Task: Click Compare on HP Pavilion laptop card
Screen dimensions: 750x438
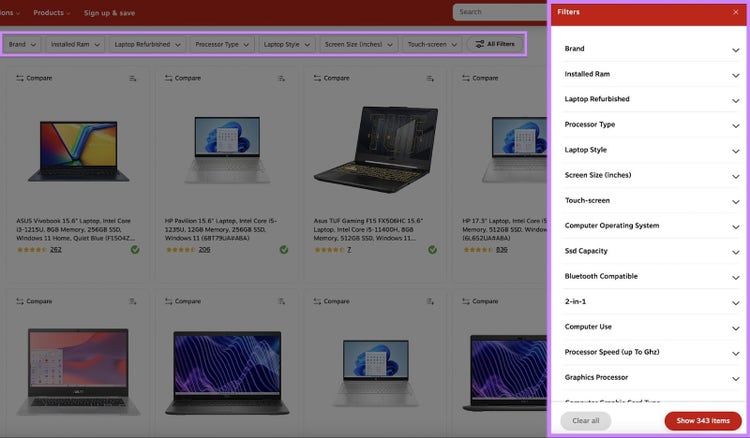Action: tap(183, 78)
